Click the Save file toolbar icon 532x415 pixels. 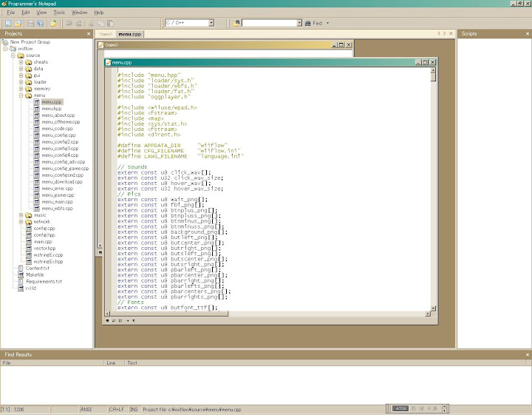click(x=30, y=23)
